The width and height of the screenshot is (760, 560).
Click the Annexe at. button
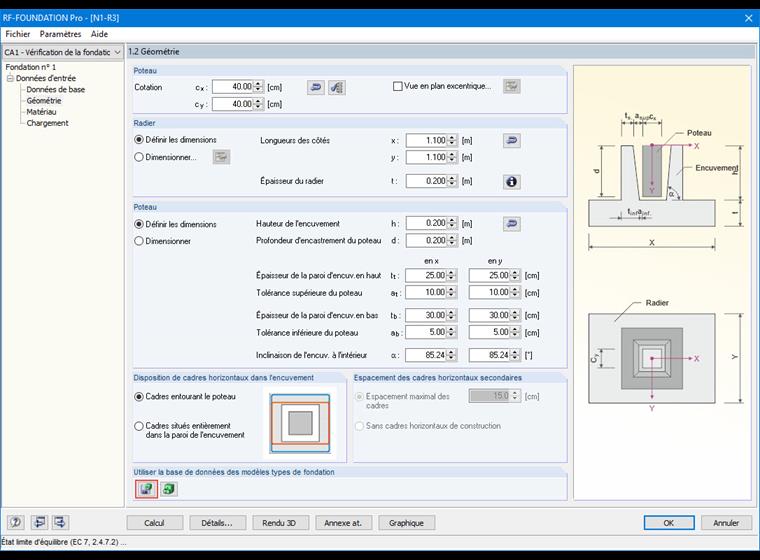tap(343, 523)
